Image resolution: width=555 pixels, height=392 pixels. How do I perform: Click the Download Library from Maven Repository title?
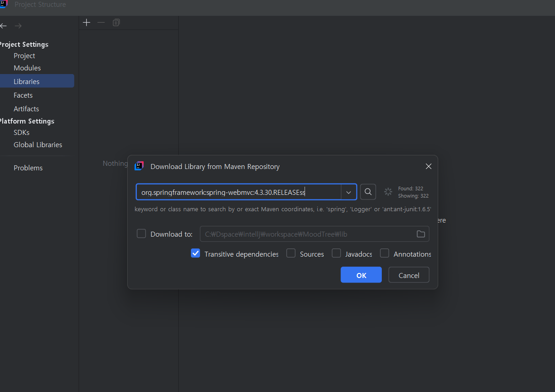215,166
